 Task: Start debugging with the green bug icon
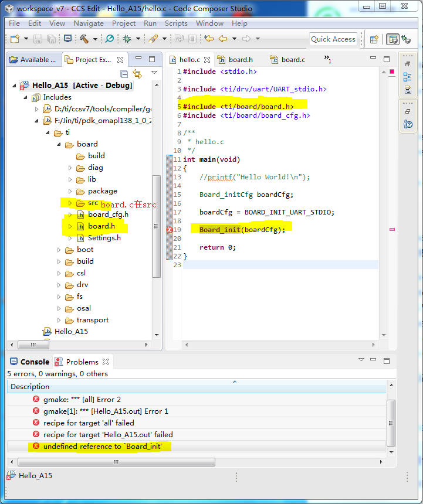coord(127,39)
